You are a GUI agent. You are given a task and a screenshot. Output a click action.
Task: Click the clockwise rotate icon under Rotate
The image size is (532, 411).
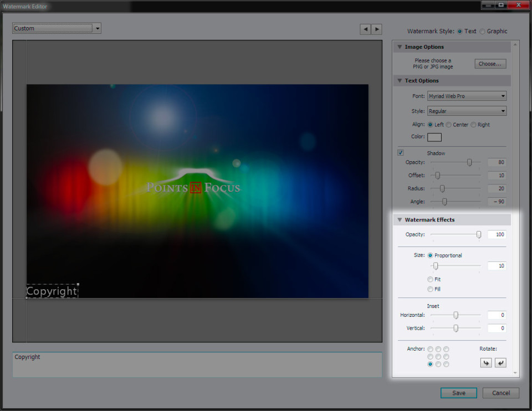point(486,363)
